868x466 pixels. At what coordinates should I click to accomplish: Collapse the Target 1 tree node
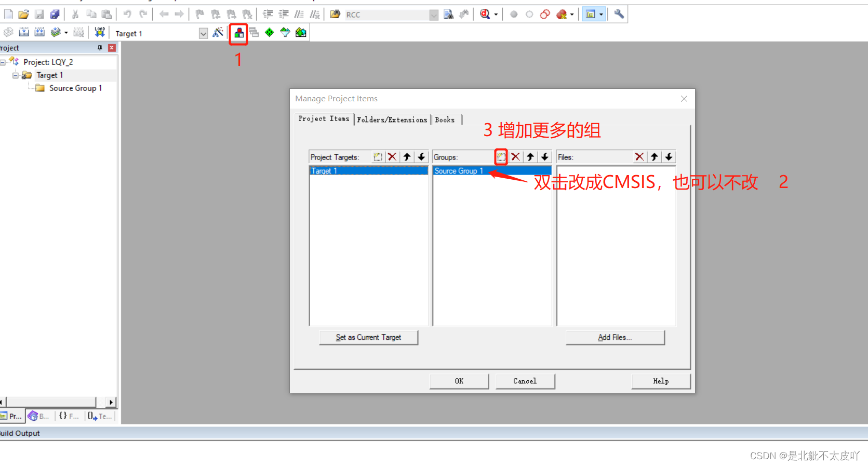(16, 75)
